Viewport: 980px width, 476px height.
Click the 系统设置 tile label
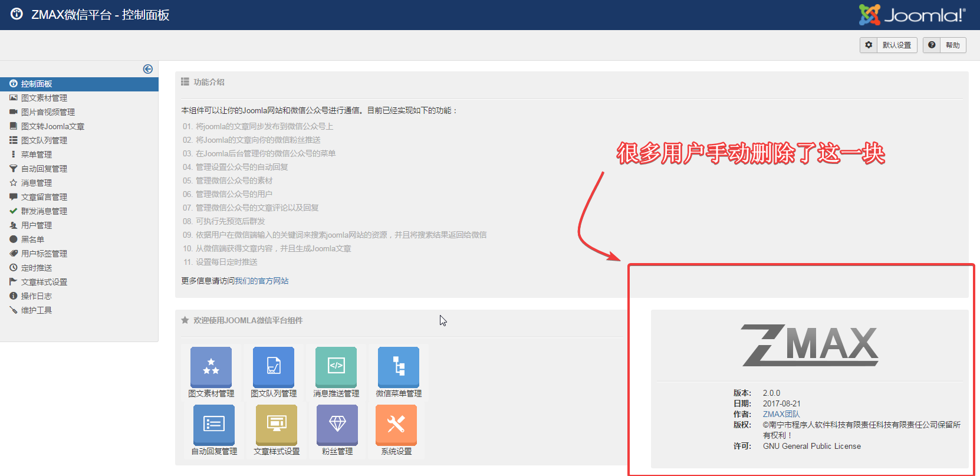(396, 451)
